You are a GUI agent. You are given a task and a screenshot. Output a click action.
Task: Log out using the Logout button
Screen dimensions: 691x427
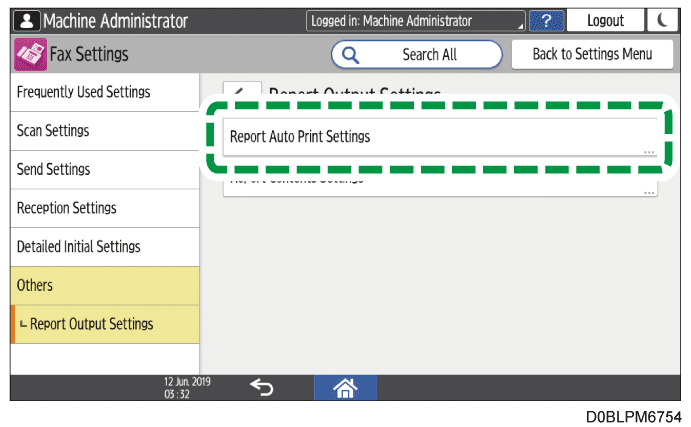click(x=605, y=20)
